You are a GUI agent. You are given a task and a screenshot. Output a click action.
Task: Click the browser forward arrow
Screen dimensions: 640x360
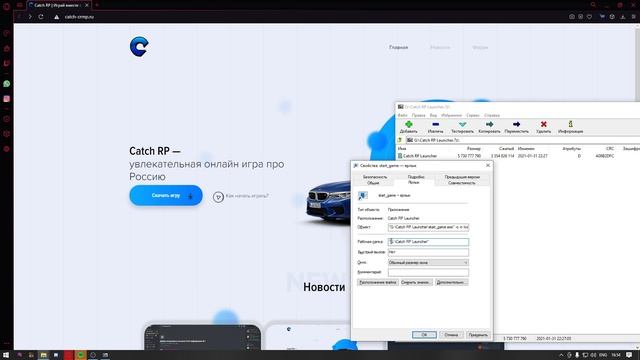(x=30, y=17)
